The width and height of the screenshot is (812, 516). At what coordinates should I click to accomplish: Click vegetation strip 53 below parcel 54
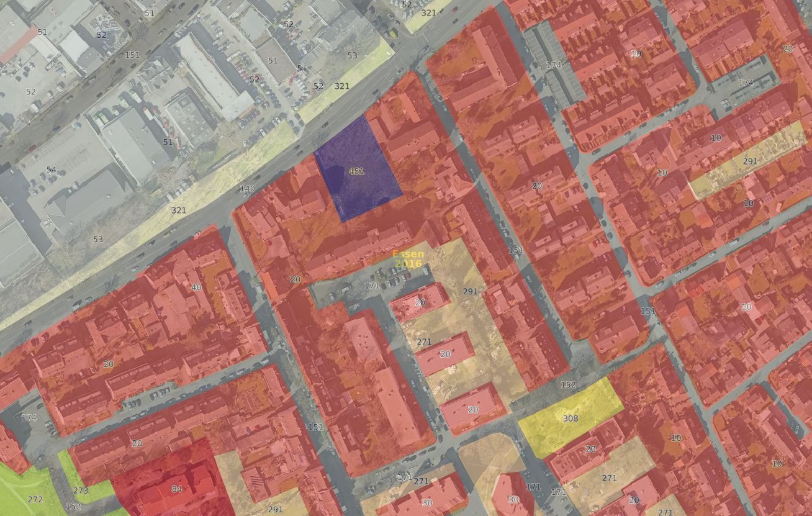pos(97,239)
